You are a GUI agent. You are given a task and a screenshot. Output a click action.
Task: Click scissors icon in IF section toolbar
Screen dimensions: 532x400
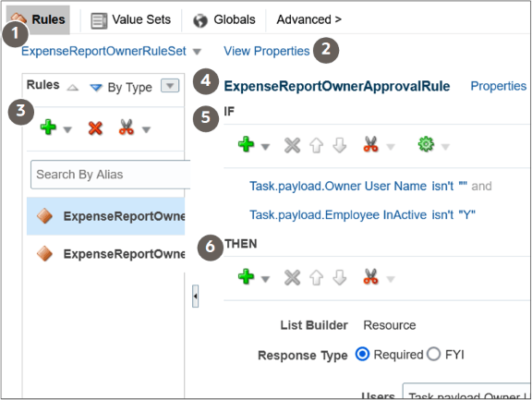371,144
